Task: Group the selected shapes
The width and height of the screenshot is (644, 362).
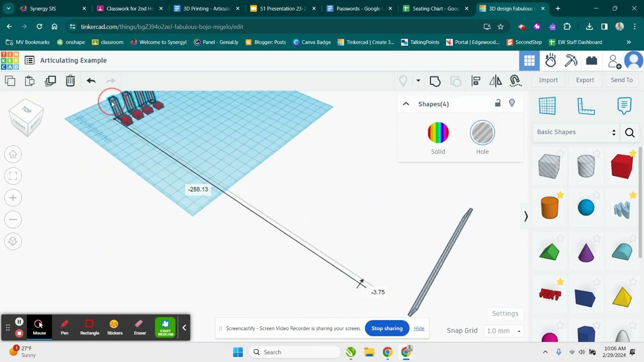Action: [435, 80]
